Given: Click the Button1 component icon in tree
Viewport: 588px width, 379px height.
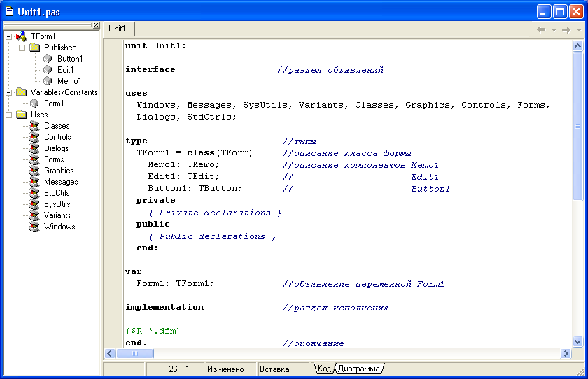Looking at the screenshot, I should point(48,59).
